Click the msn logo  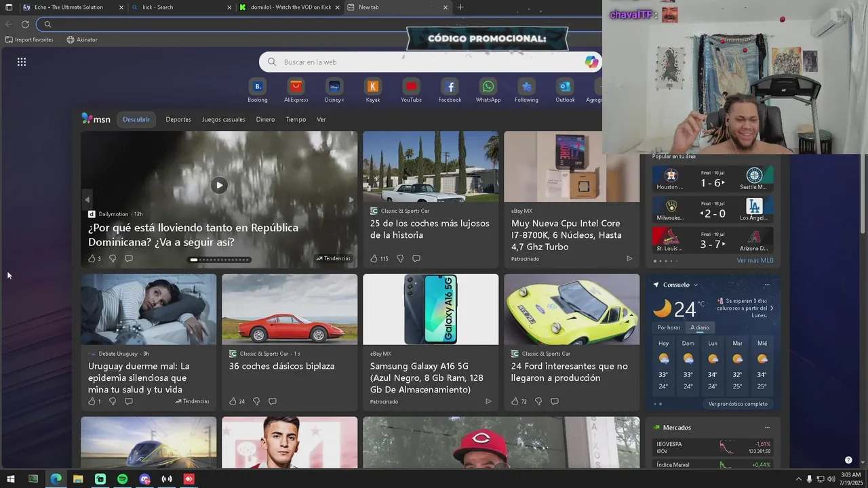click(96, 119)
